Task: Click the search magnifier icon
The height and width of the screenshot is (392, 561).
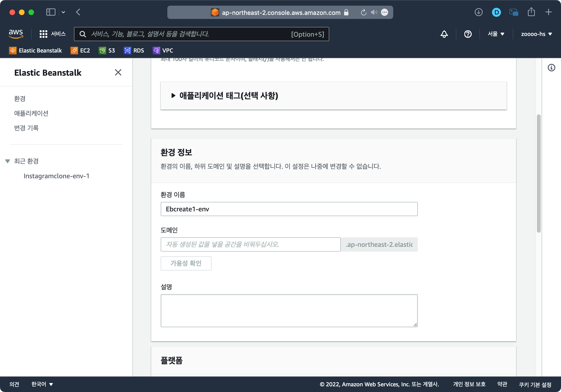Action: click(x=83, y=34)
